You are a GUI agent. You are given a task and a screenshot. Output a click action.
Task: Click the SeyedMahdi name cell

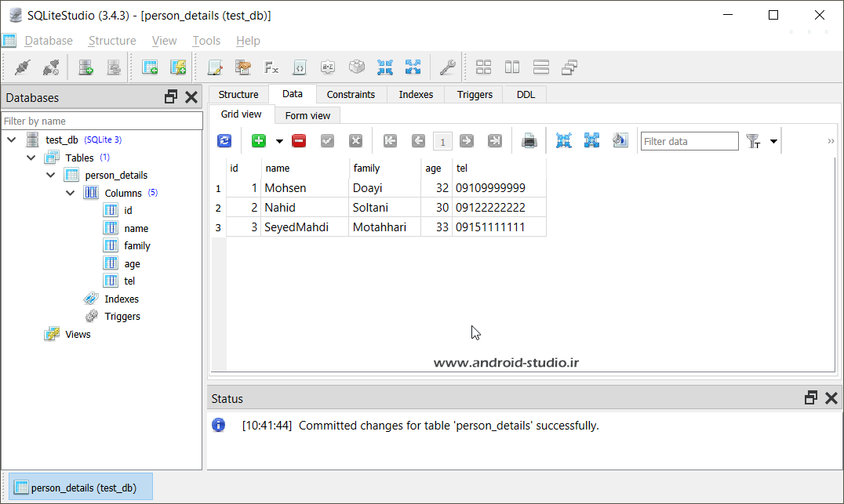coord(305,227)
